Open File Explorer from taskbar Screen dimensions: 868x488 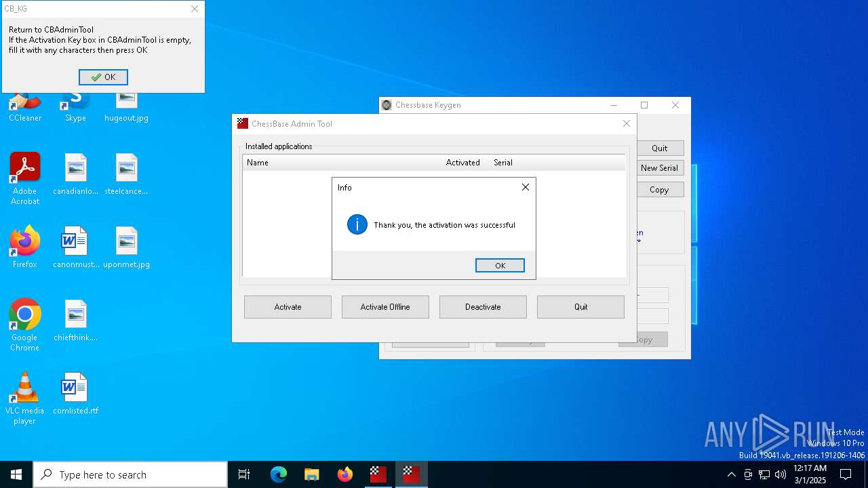(x=311, y=474)
